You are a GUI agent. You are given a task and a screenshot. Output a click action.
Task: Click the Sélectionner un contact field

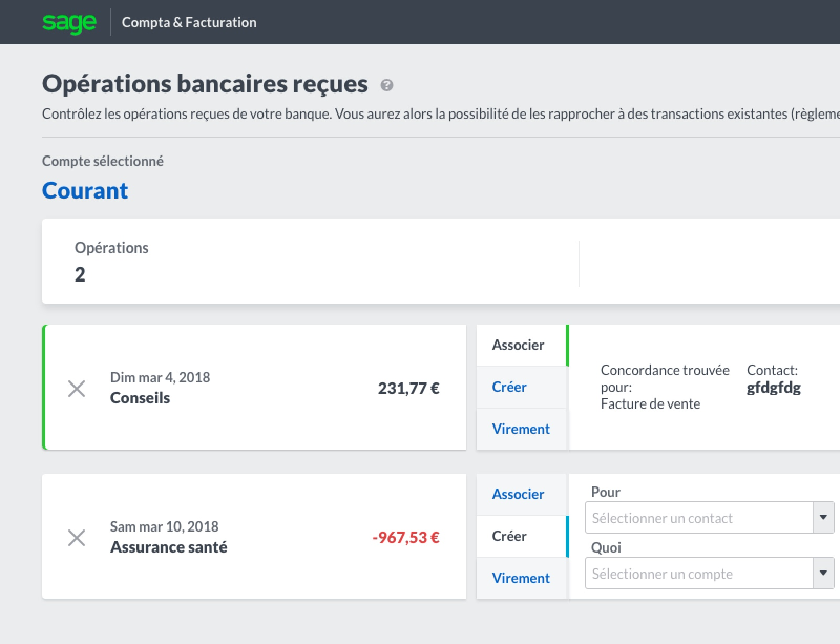(x=698, y=518)
